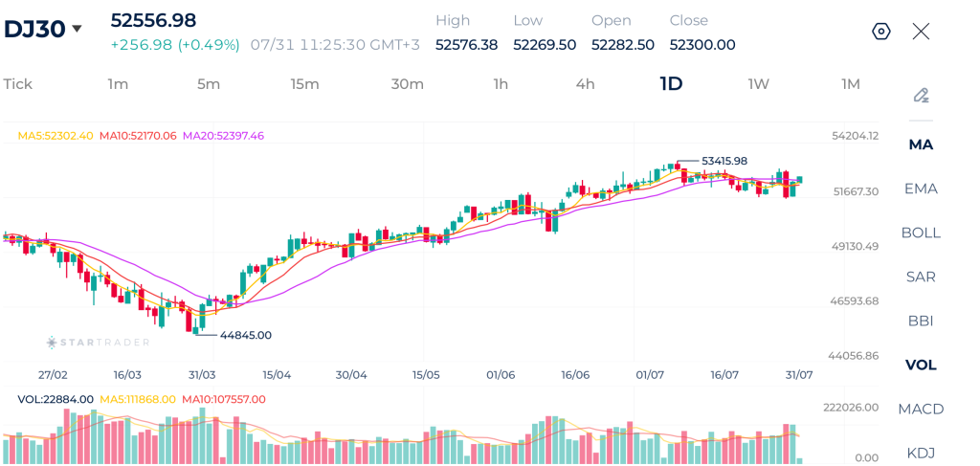Choose the 1M monthly timeframe
Screen dimensions: 980x466
(850, 83)
